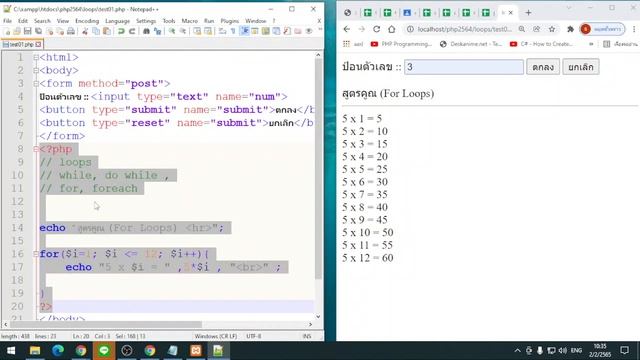Open the Language menu in Notepad++
This screenshot has width=640, height=360.
click(x=117, y=21)
